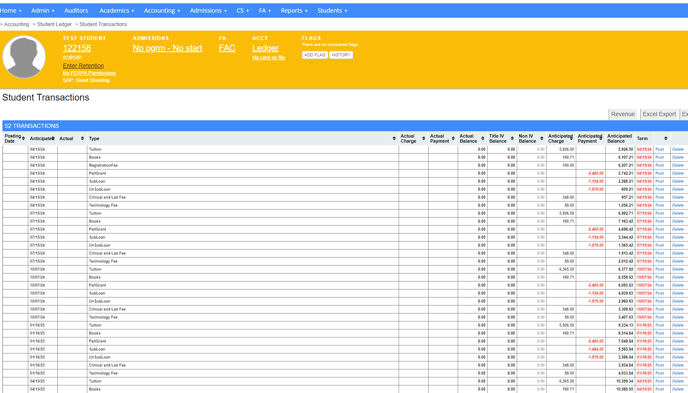Click Delete in the RegistrationFee row

(678, 165)
